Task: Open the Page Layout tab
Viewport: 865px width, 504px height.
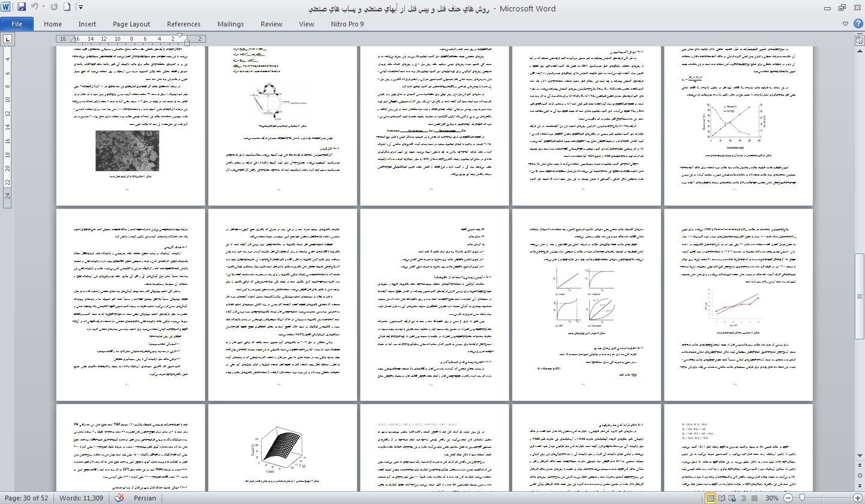Action: (132, 24)
